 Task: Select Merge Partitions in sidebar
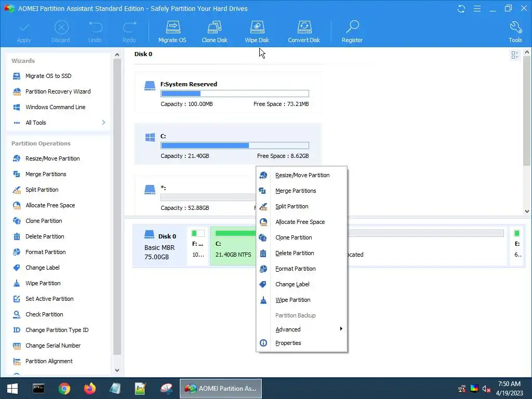coord(39,174)
